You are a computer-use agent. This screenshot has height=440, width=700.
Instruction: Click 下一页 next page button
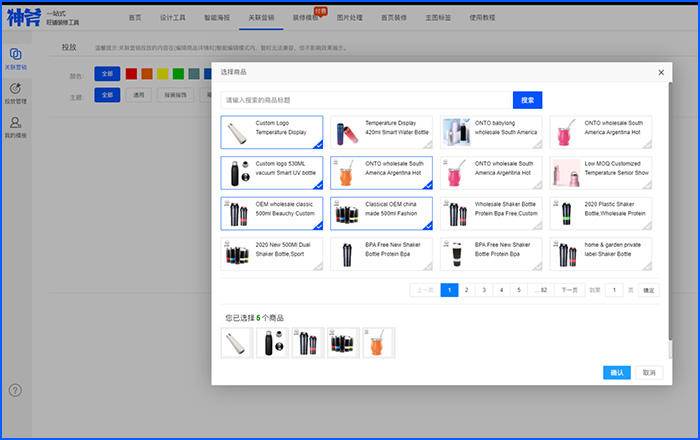[569, 290]
